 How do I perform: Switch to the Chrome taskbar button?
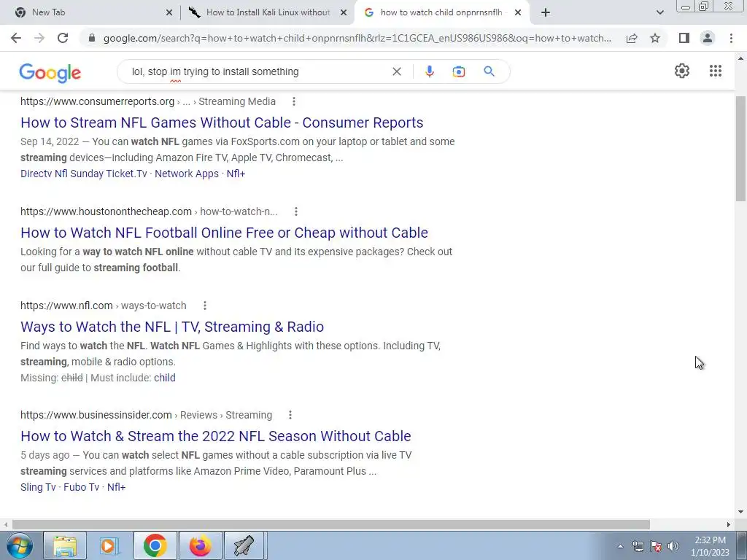point(155,545)
